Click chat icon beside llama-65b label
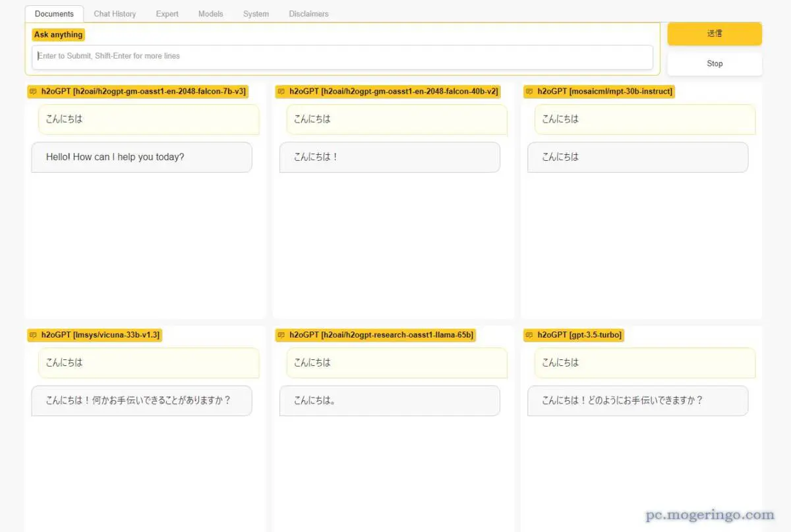791x532 pixels. [281, 335]
